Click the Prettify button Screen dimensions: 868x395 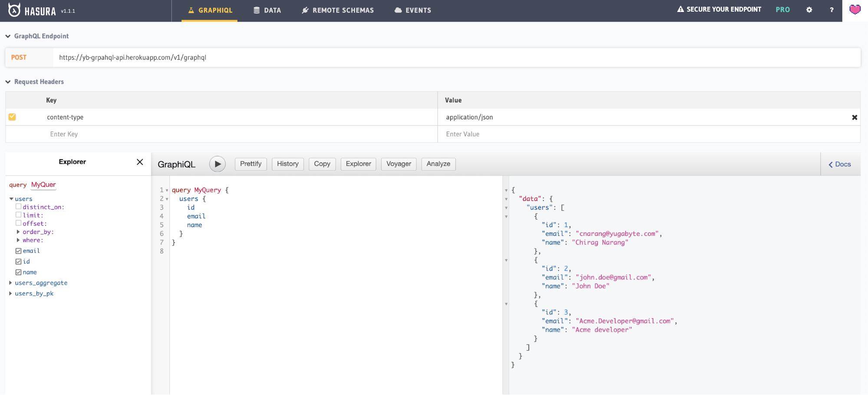[251, 164]
